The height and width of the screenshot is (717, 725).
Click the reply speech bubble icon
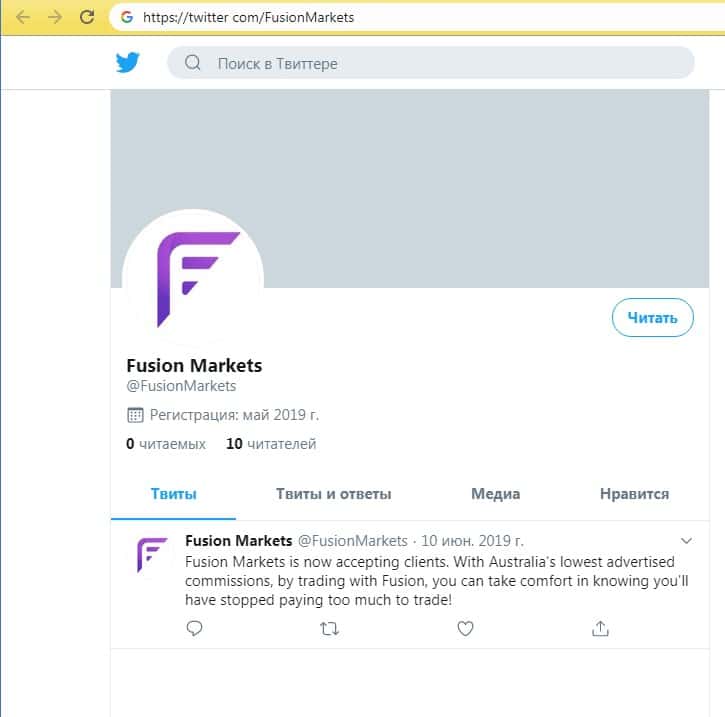pyautogui.click(x=195, y=628)
